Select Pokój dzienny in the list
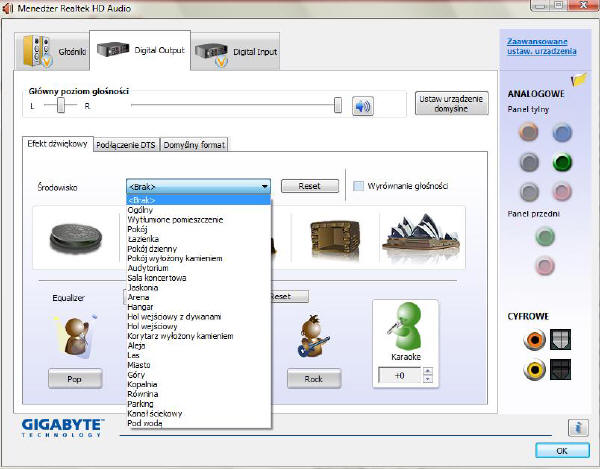The height and width of the screenshot is (469, 600). [x=198, y=249]
